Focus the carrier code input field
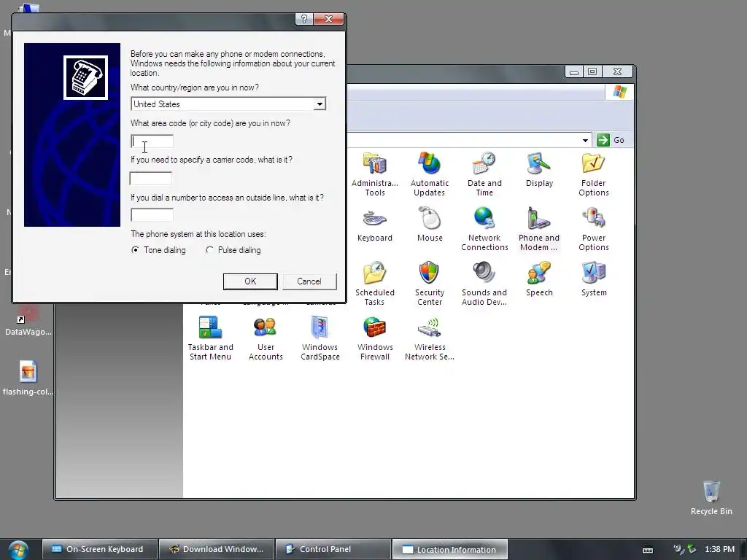The image size is (747, 560). (x=150, y=179)
